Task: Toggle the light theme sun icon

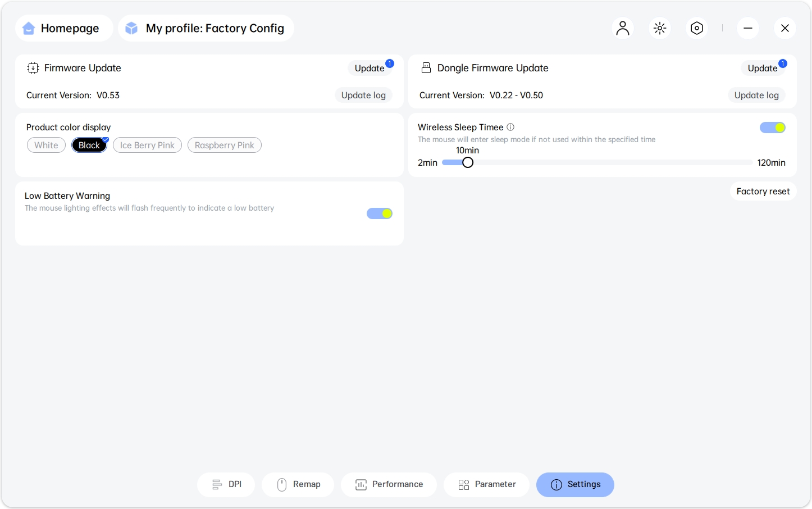Action: 660,28
